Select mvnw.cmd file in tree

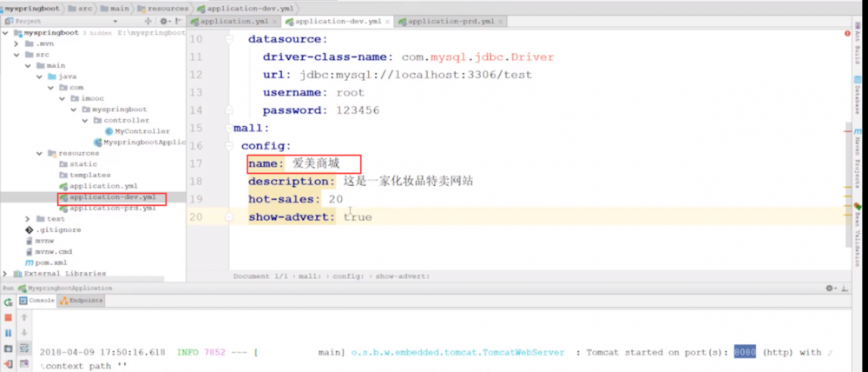[x=49, y=252]
